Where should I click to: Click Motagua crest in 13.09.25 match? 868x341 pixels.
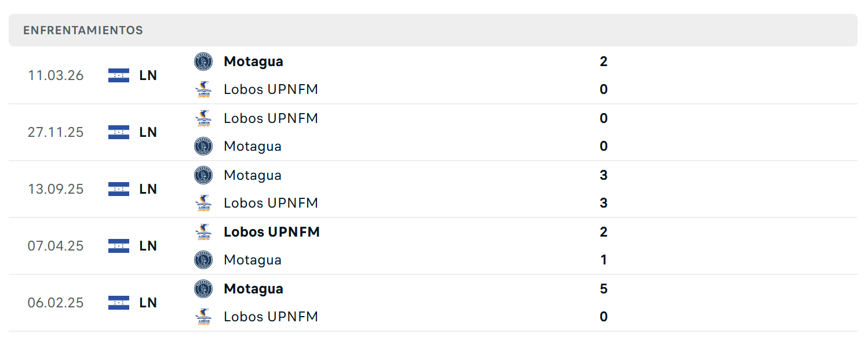(x=203, y=175)
